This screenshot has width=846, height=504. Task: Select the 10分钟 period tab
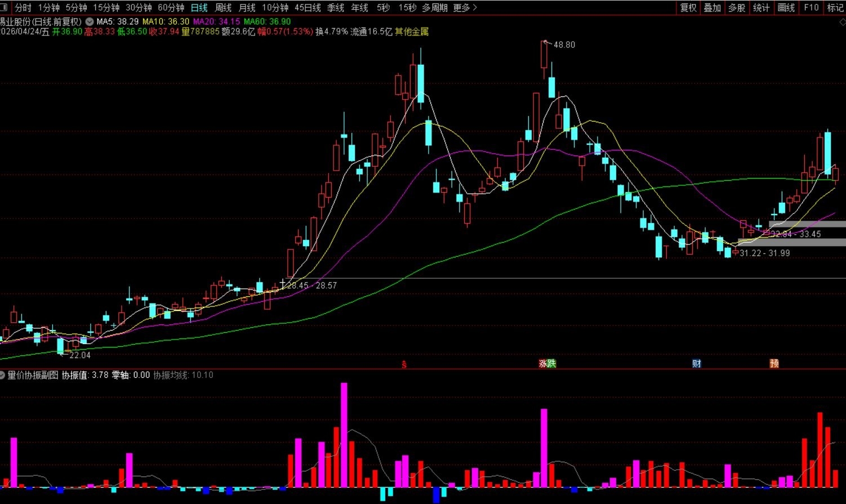click(x=275, y=7)
